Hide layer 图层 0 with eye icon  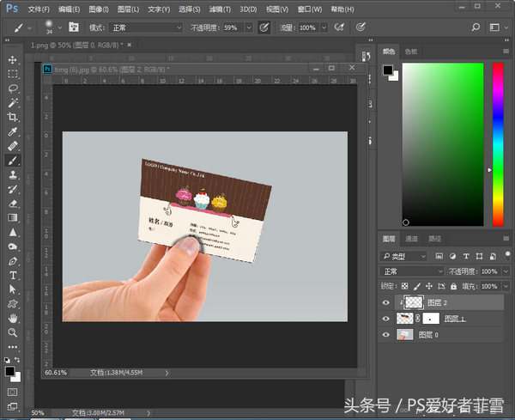coord(388,335)
